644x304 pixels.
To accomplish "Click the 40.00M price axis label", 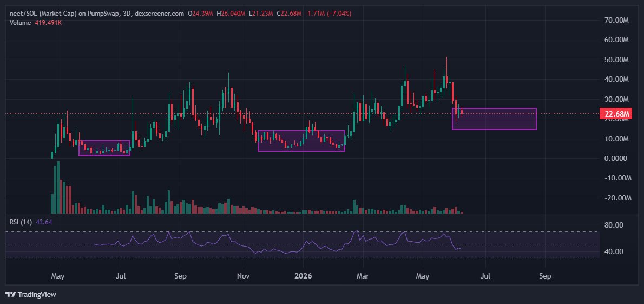I will [x=617, y=80].
